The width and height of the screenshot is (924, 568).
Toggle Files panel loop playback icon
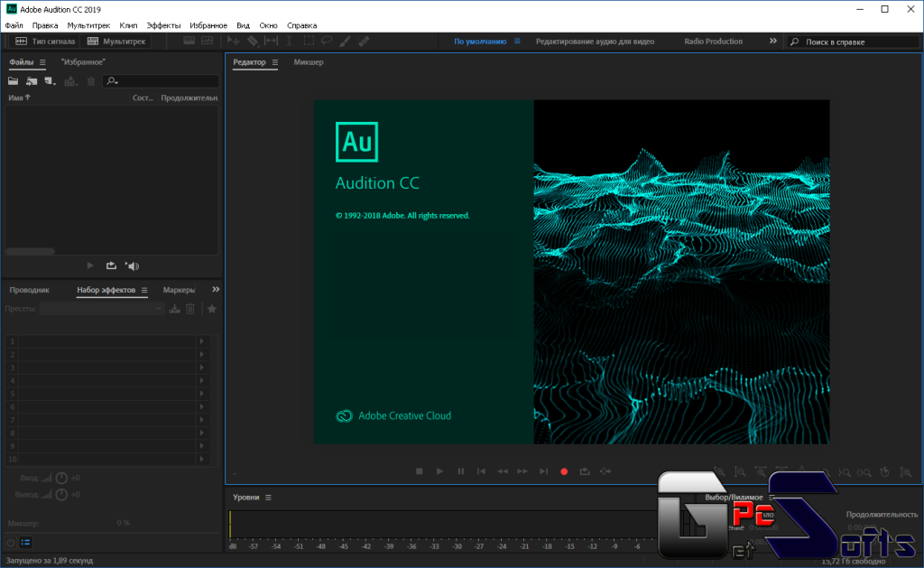pyautogui.click(x=111, y=266)
